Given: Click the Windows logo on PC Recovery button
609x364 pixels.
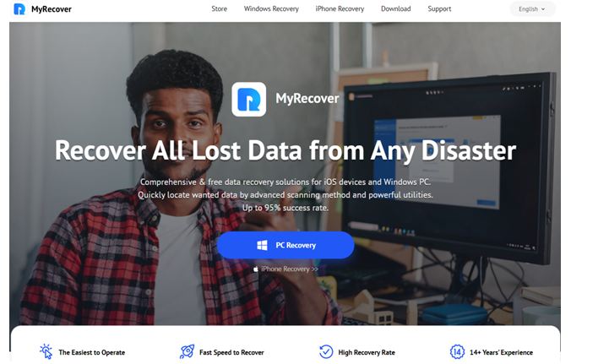Looking at the screenshot, I should click(x=262, y=245).
